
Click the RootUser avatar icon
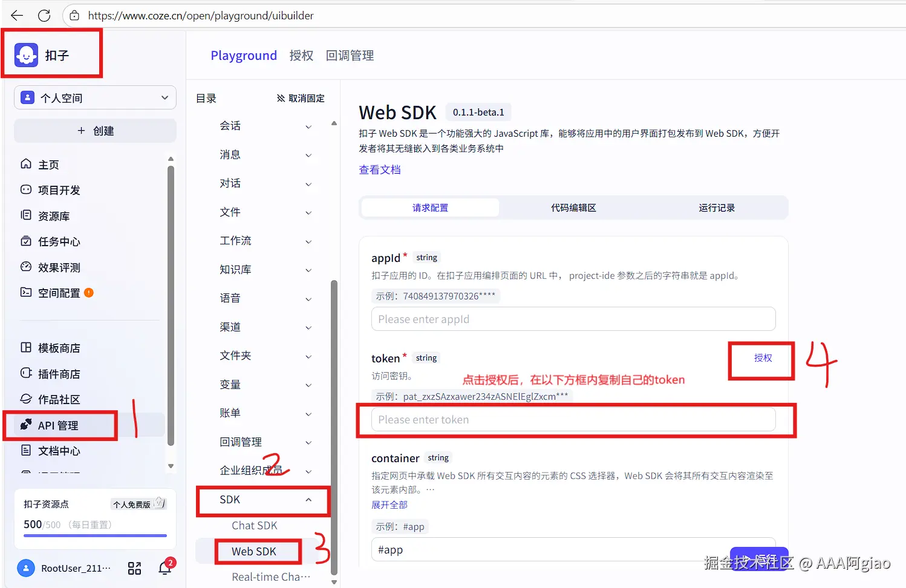coord(26,568)
